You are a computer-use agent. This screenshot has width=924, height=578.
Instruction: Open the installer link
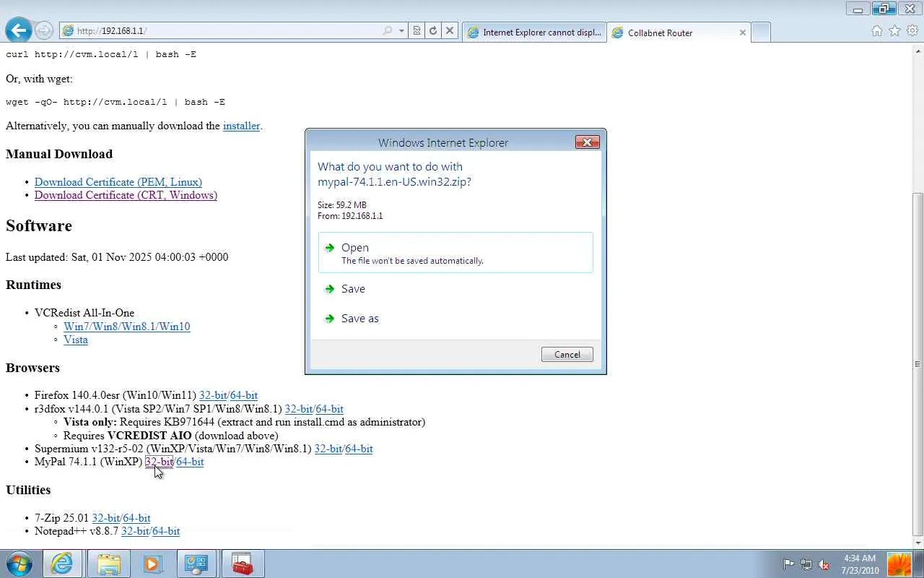pyautogui.click(x=241, y=126)
